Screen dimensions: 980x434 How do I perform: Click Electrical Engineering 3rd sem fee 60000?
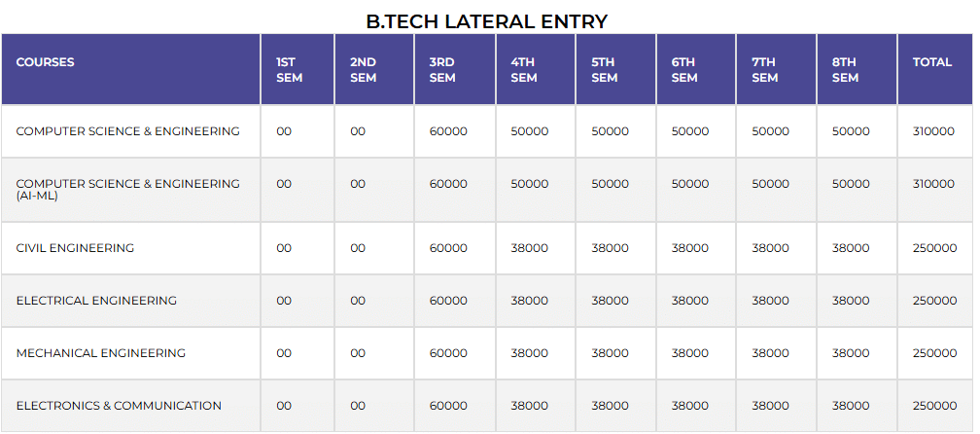pos(448,301)
